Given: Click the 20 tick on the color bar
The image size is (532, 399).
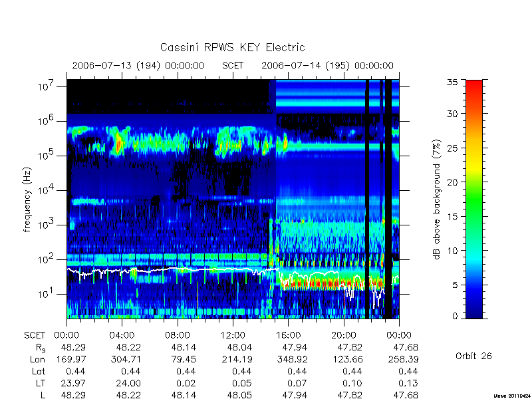Looking at the screenshot, I should (452, 182).
